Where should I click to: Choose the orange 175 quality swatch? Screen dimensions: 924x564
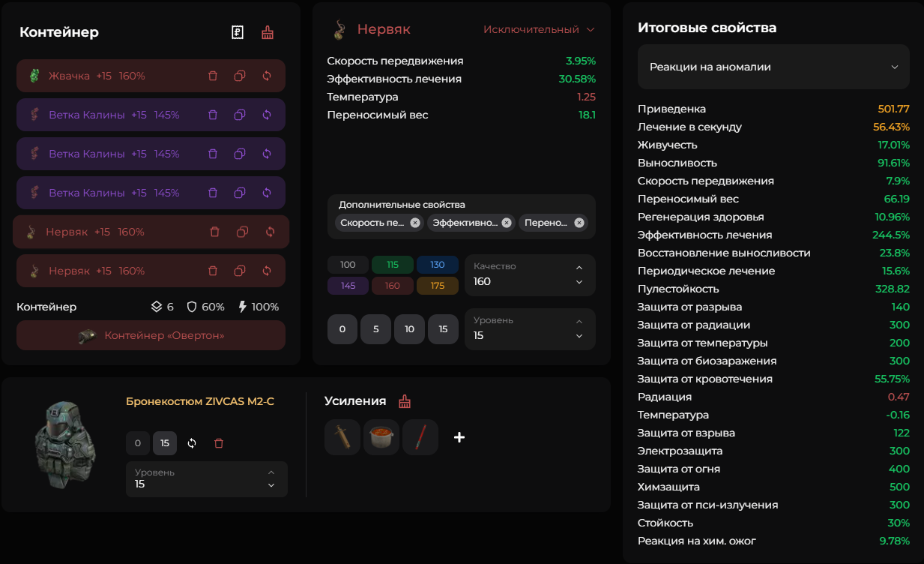(438, 286)
